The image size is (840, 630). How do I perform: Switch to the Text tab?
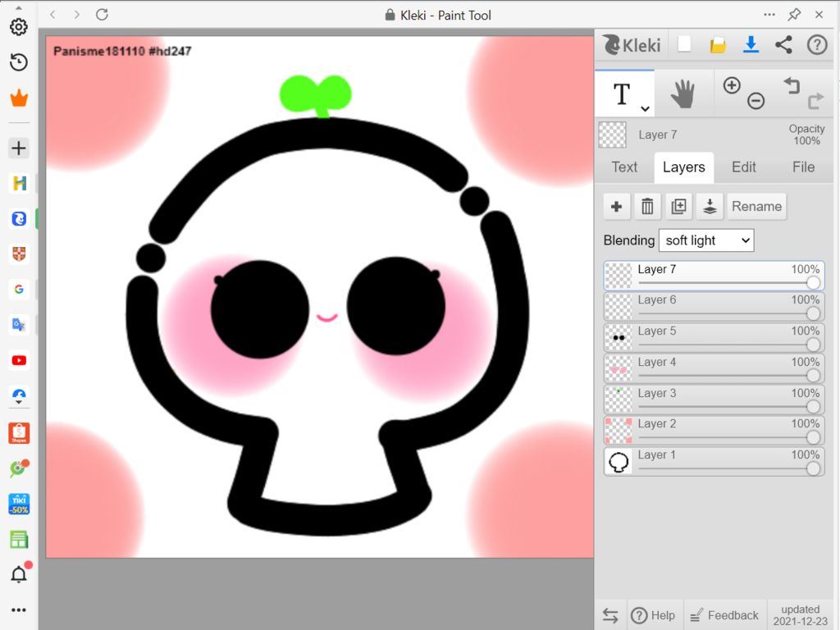pos(624,167)
